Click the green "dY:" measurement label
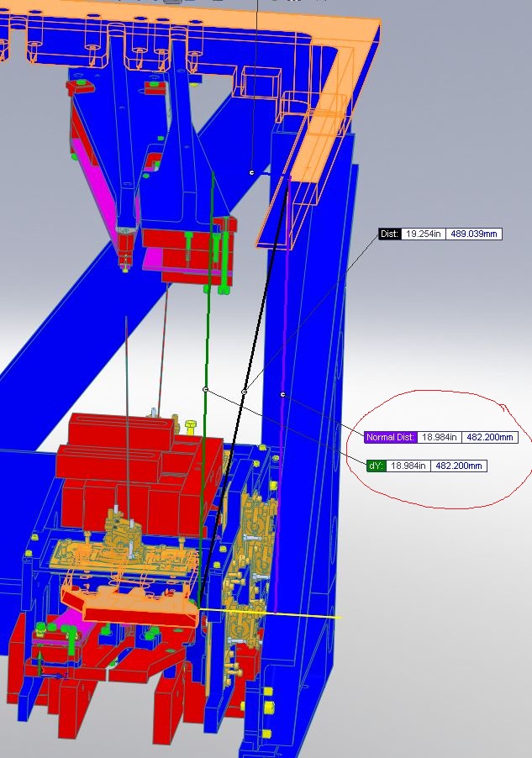Image resolution: width=532 pixels, height=758 pixels. pyautogui.click(x=376, y=466)
